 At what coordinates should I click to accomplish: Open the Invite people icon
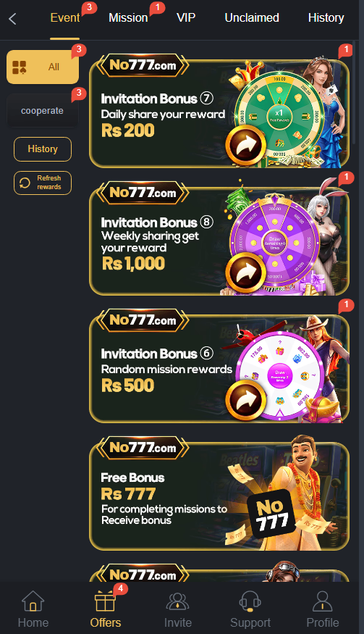178,601
